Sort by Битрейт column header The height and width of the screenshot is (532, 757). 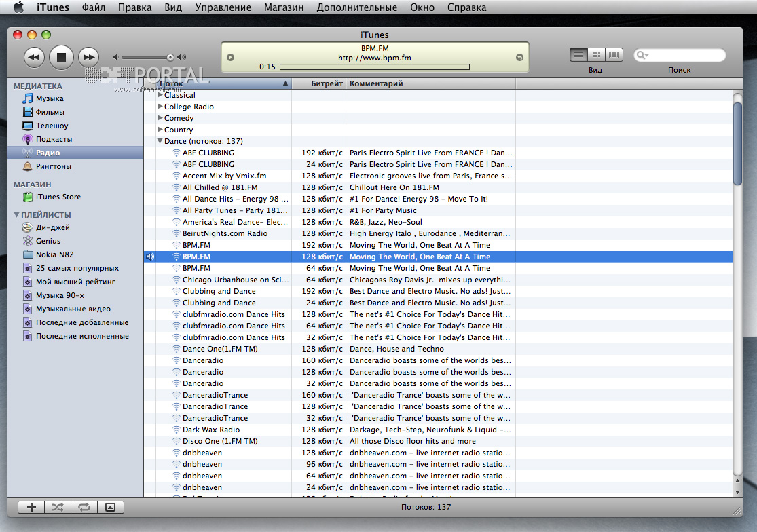tap(319, 83)
